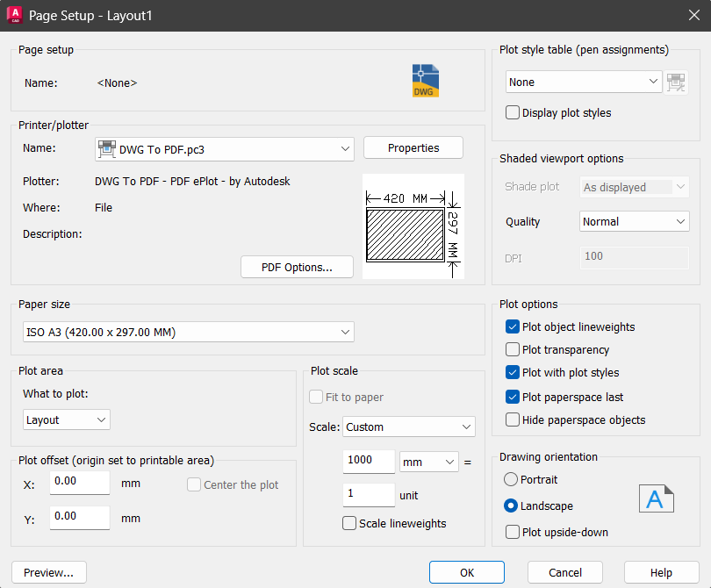711x588 pixels.
Task: Open plotter Properties button
Action: click(x=413, y=148)
